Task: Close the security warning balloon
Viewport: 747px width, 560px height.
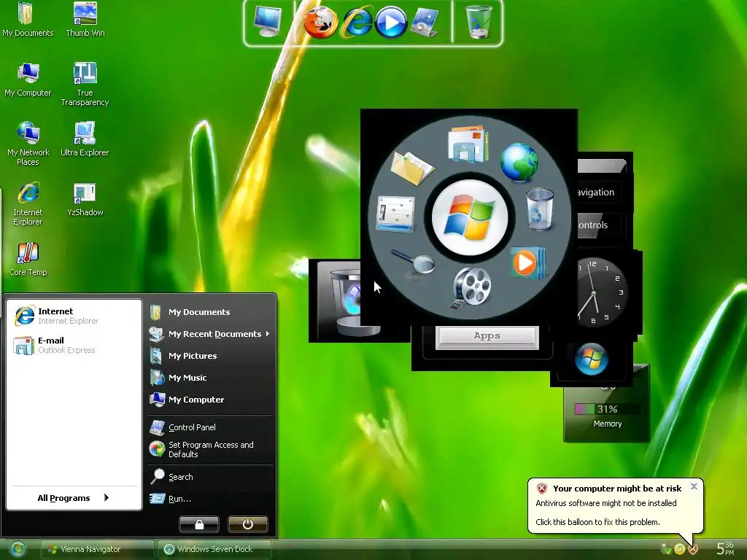Action: (x=694, y=486)
